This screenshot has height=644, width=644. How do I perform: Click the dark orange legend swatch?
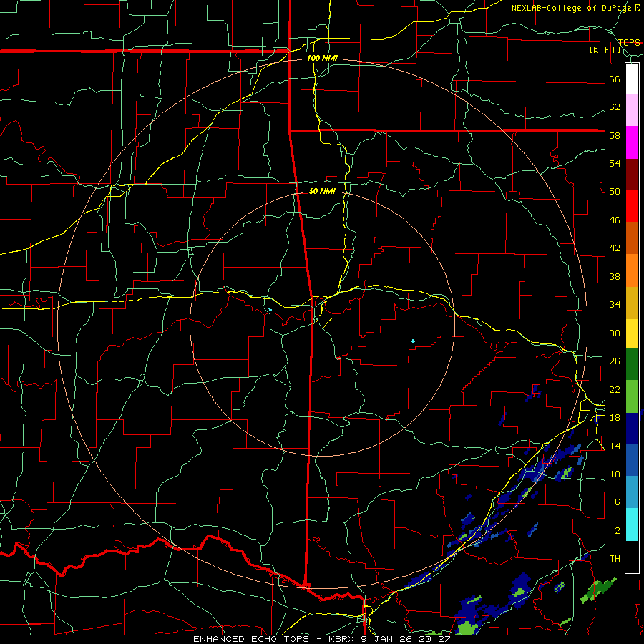632,238
